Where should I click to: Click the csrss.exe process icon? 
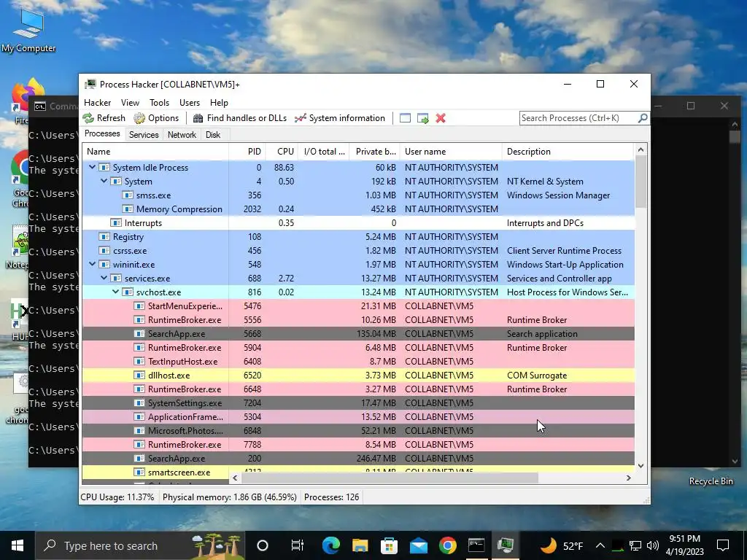coord(104,251)
